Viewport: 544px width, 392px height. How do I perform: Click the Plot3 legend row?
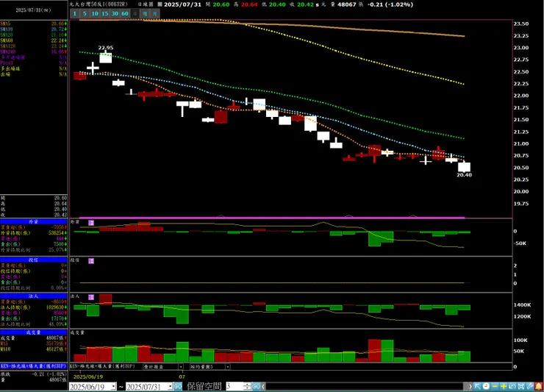tap(34, 63)
